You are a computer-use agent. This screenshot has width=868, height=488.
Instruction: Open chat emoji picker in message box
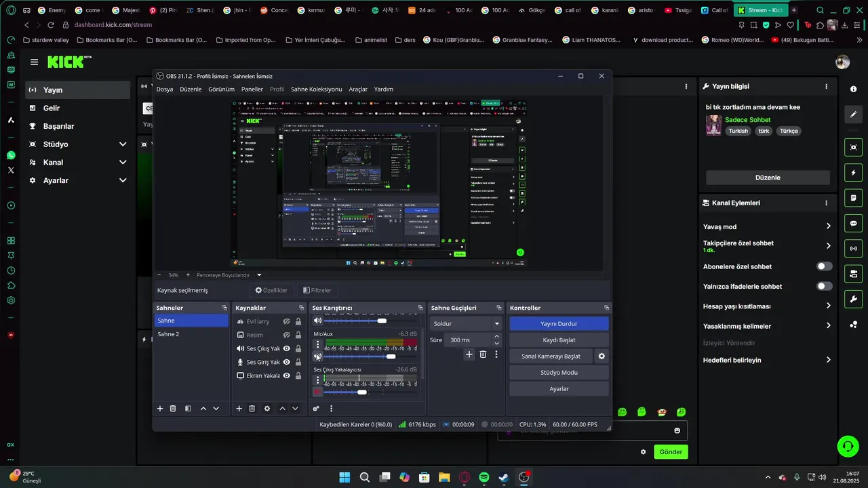point(677,430)
